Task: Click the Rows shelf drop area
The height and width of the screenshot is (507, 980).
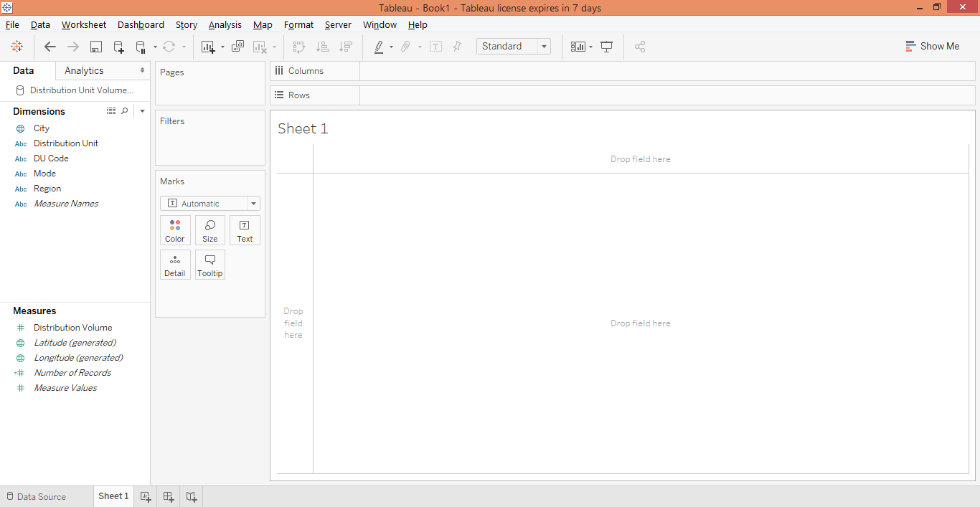Action: point(667,95)
